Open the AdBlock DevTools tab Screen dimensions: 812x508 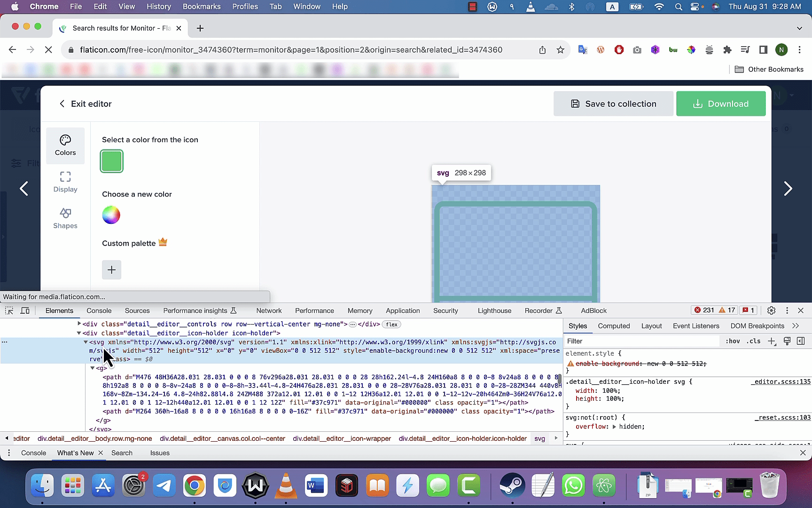point(594,310)
